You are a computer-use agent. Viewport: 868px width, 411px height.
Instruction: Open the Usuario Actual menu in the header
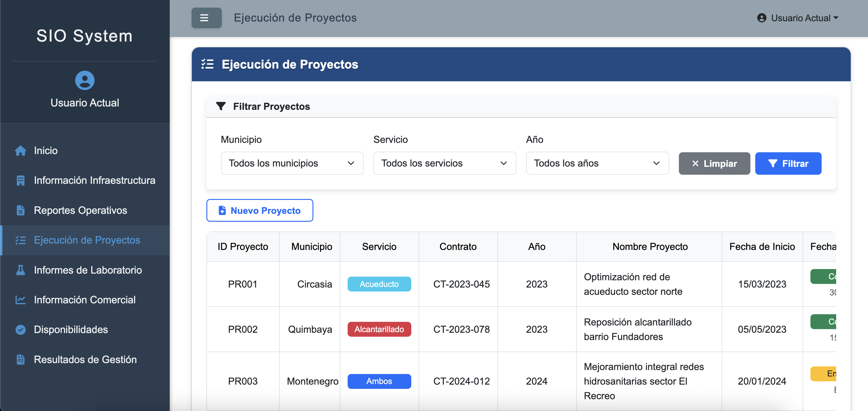point(798,18)
